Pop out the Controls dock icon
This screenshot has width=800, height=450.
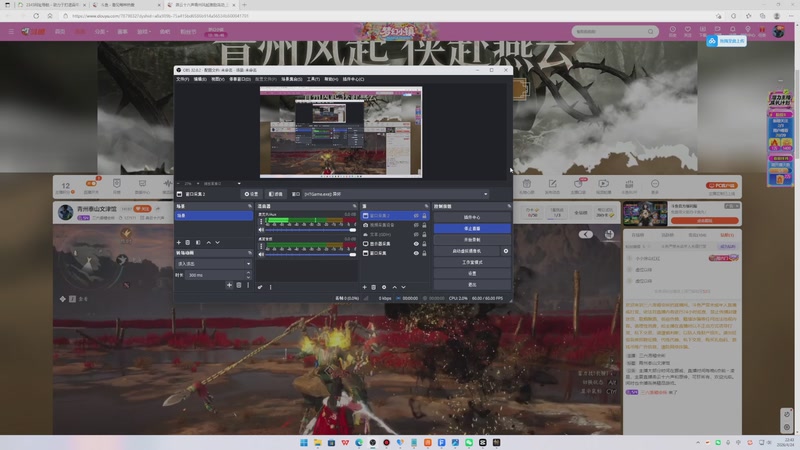509,206
